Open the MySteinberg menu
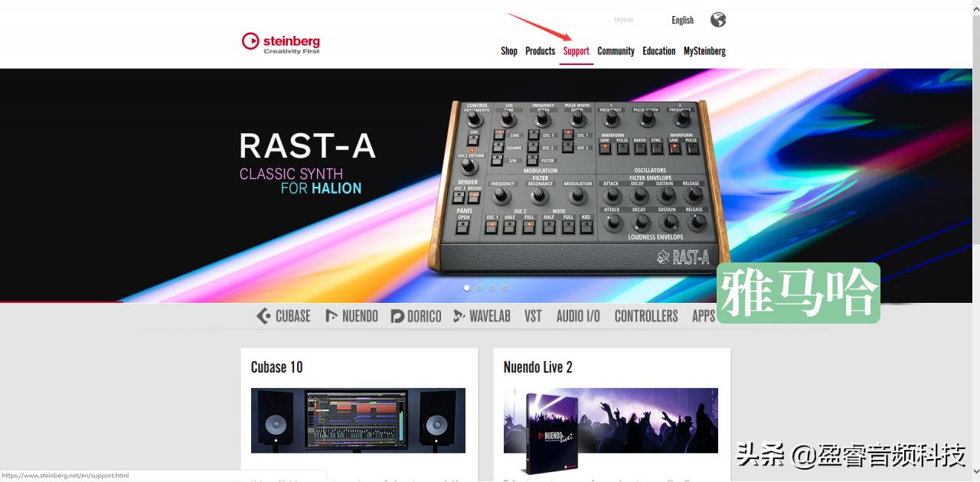The height and width of the screenshot is (482, 980). (704, 51)
